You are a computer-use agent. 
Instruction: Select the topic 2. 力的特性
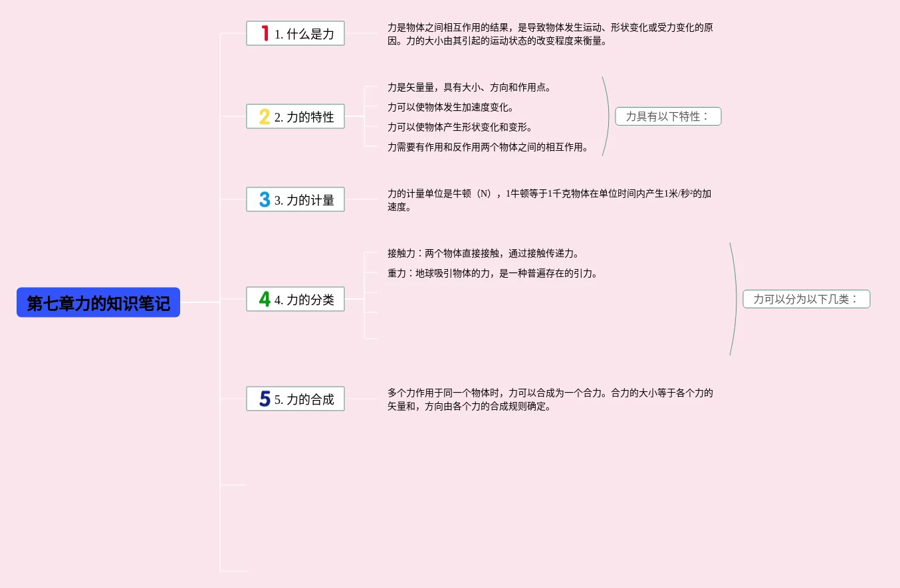[295, 116]
